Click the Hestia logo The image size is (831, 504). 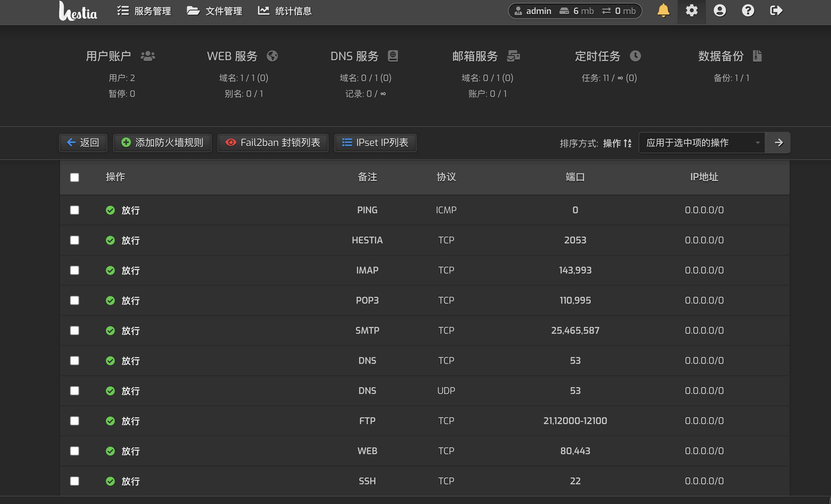tap(78, 11)
